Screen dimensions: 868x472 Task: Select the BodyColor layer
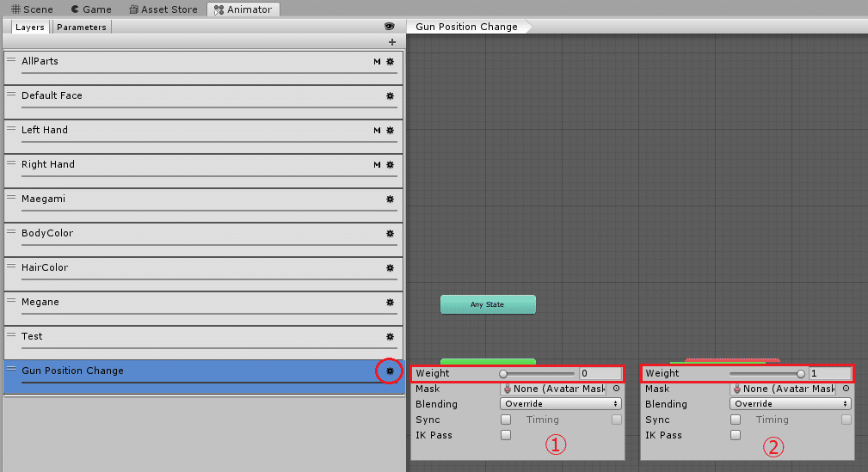click(x=203, y=239)
